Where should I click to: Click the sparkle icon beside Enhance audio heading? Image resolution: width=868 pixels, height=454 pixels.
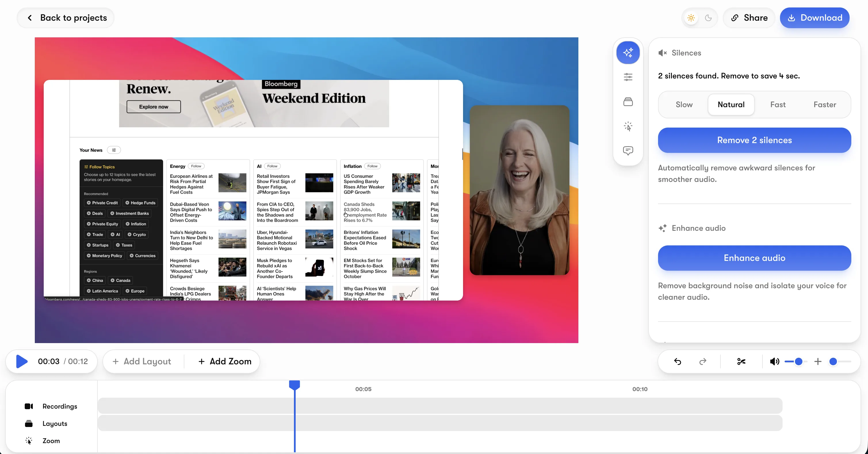click(x=662, y=228)
